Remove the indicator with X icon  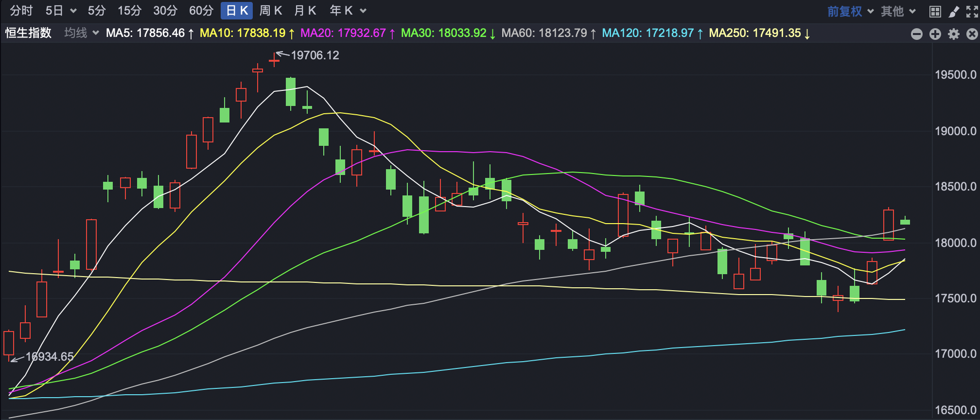tap(972, 34)
